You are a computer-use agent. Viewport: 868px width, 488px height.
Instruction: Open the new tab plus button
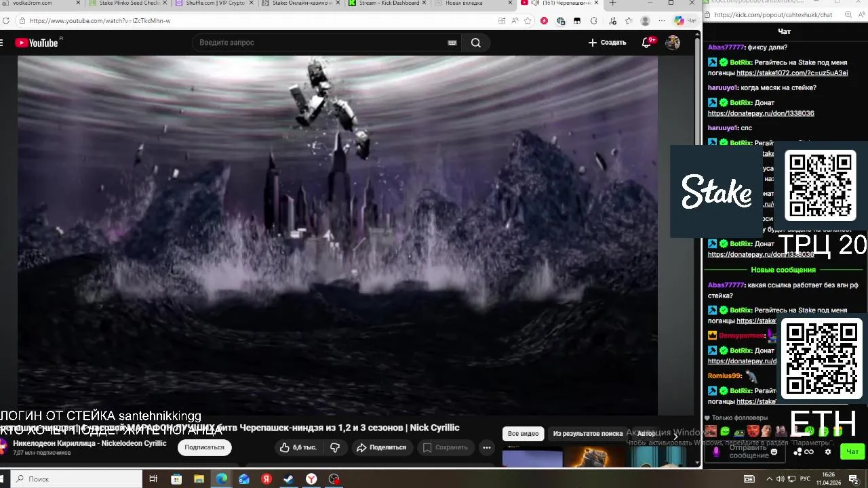(x=613, y=3)
